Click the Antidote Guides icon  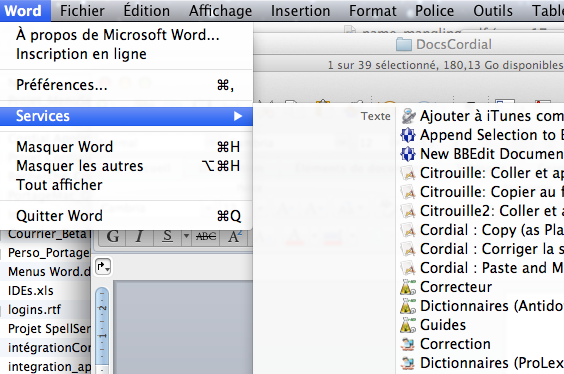click(408, 325)
